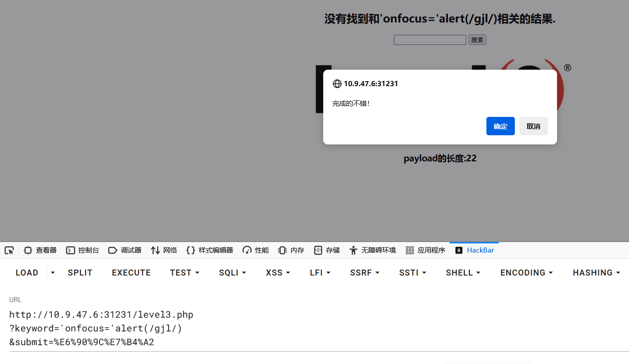Click the dialog origin 10.9.47.6:31231
Viewport: 629px width, 364px height.
pyautogui.click(x=371, y=83)
